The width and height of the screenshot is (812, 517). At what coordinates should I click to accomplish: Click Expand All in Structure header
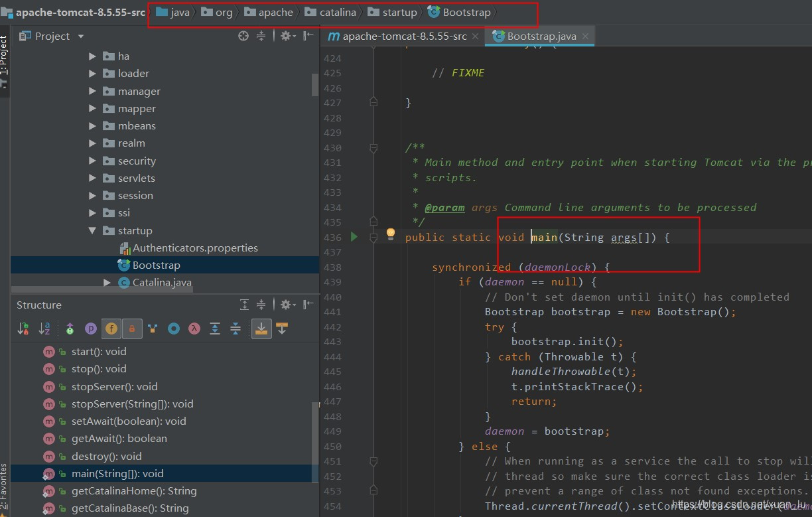[244, 305]
